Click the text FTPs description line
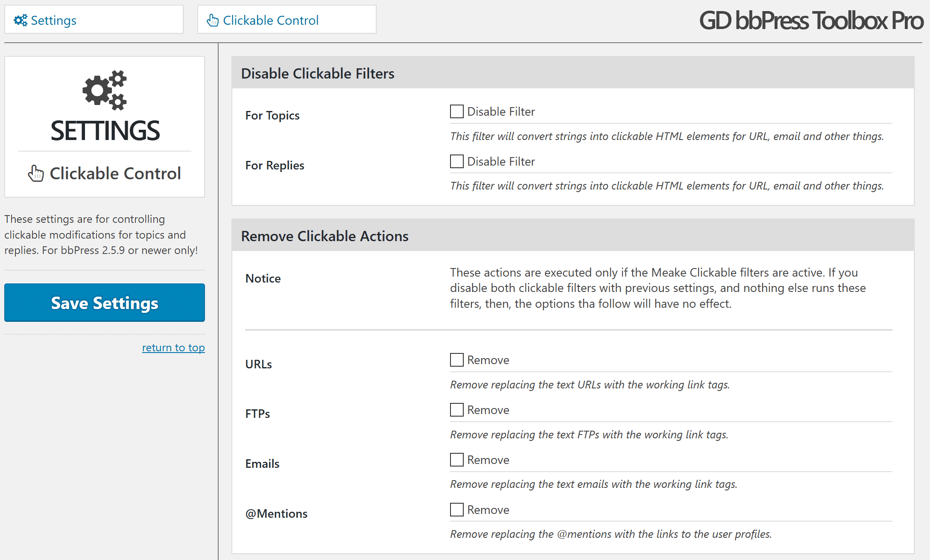 pyautogui.click(x=589, y=435)
